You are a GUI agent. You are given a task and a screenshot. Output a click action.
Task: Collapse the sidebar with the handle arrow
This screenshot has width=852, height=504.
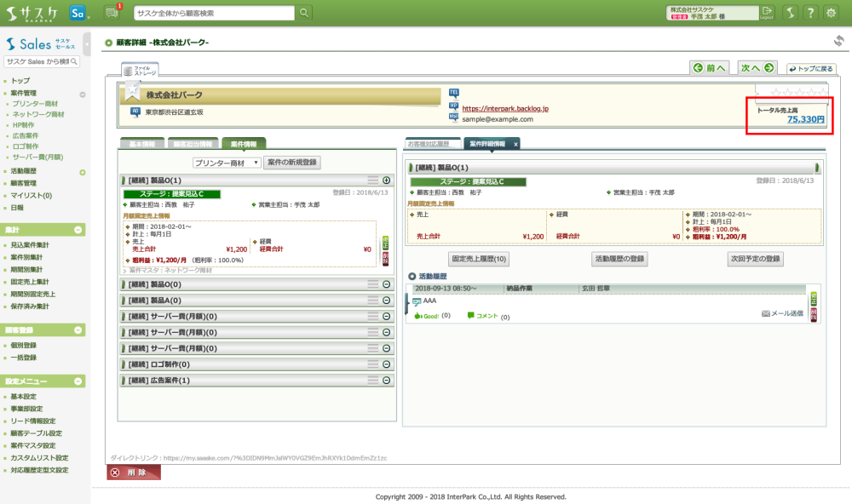click(x=87, y=43)
